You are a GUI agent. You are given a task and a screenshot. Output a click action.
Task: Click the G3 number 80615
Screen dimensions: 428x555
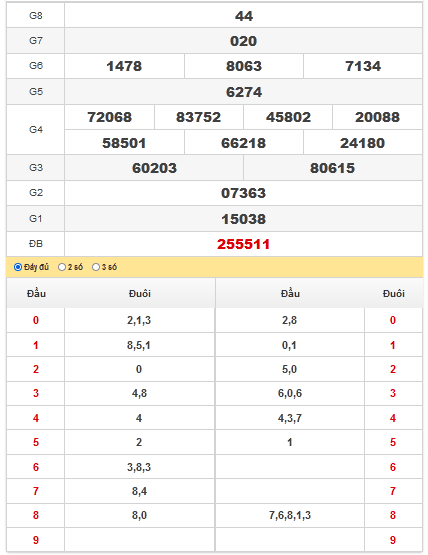click(332, 168)
